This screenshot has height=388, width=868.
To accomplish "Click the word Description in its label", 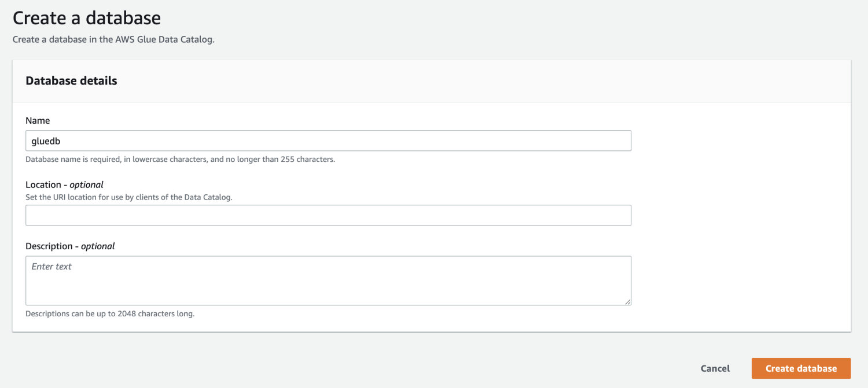I will click(49, 246).
